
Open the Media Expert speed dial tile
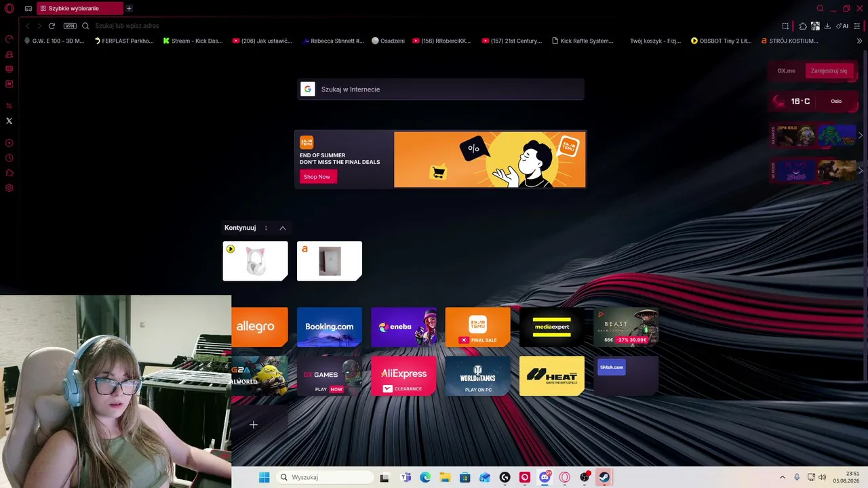(x=552, y=327)
